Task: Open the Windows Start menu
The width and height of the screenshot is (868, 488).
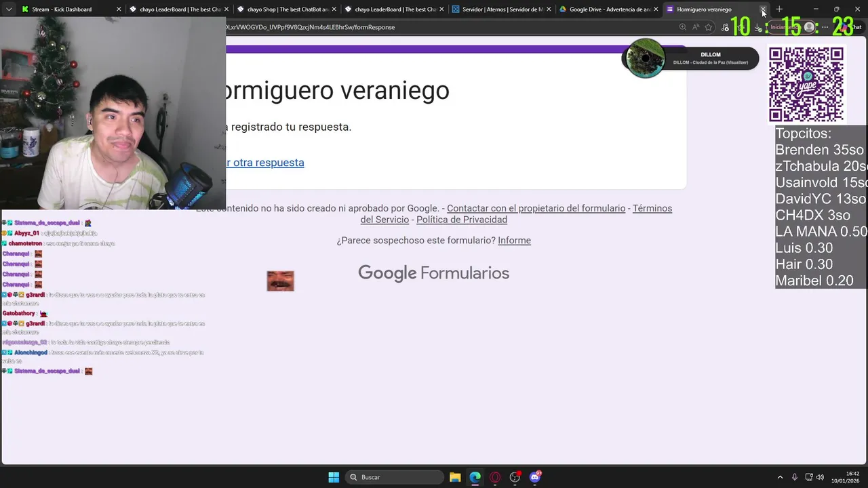Action: [334, 477]
